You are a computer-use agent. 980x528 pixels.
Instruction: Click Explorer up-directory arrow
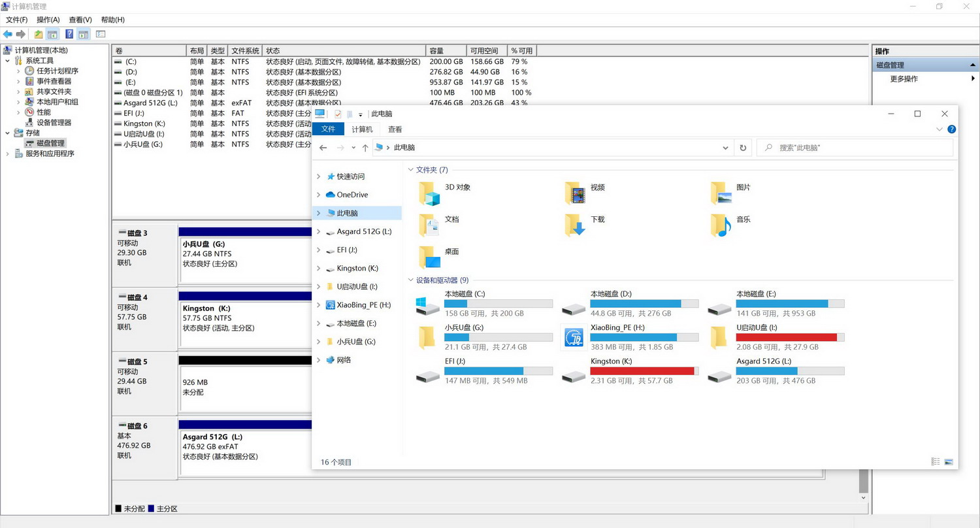365,148
